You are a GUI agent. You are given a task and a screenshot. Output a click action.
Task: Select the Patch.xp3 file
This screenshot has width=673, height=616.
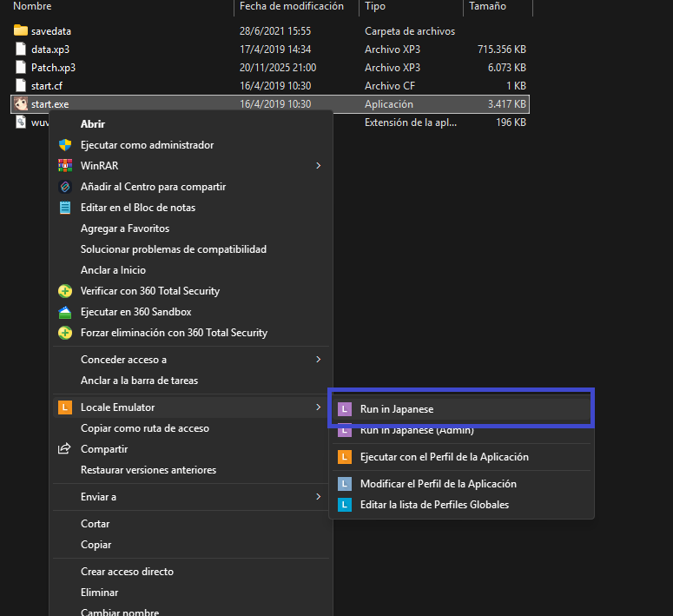pos(53,68)
